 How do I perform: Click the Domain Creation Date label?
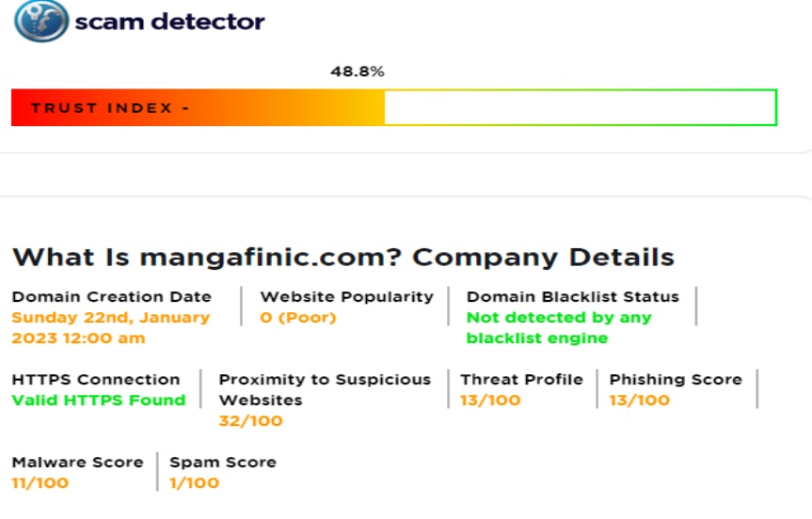[111, 296]
